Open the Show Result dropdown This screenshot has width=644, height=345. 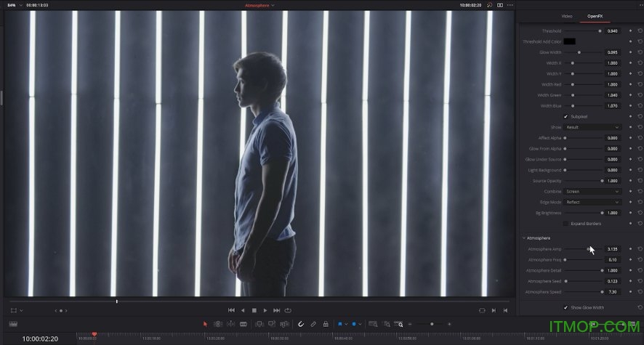click(x=592, y=127)
